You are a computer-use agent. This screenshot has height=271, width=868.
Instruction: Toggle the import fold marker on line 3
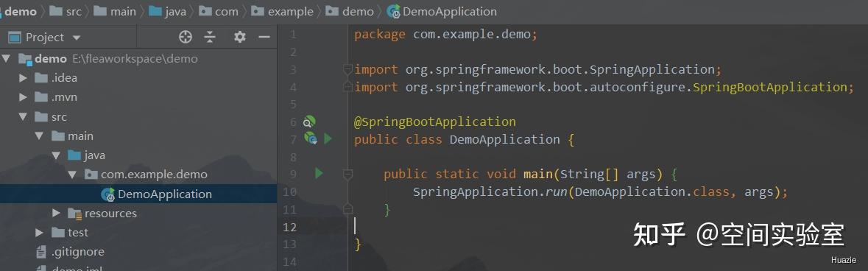(347, 69)
